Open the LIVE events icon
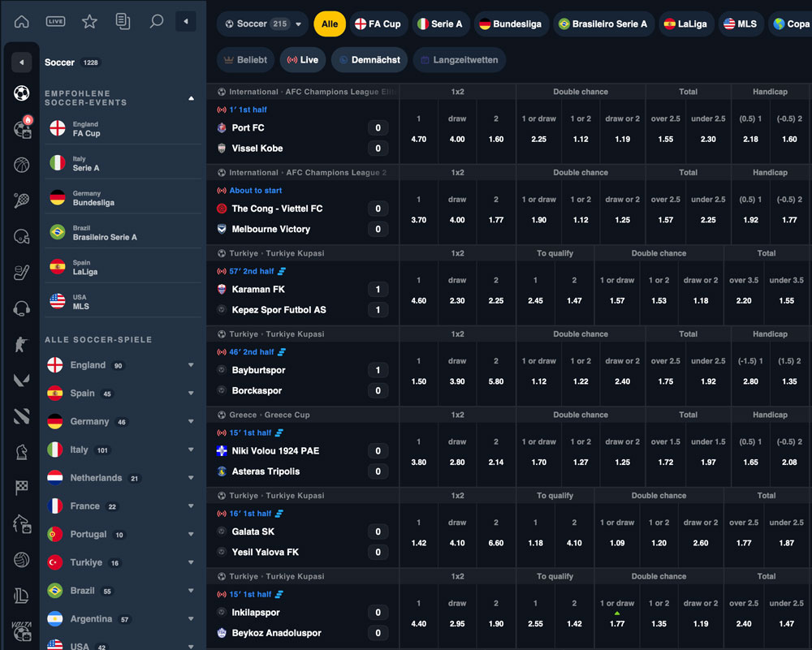812x650 pixels. [x=55, y=22]
